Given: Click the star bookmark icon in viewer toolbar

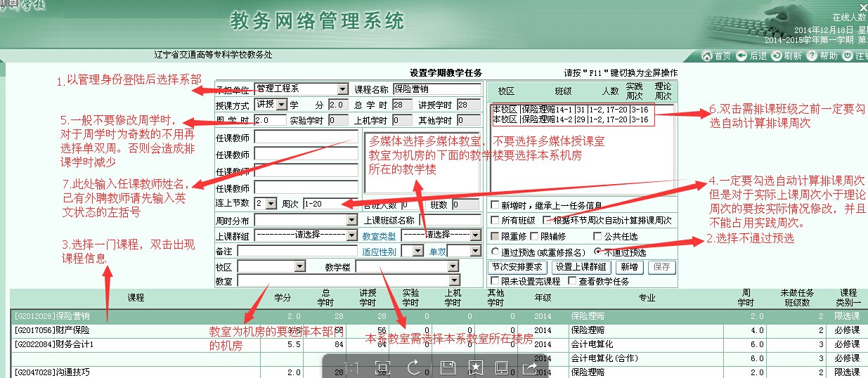Looking at the screenshot, I should pyautogui.click(x=475, y=367).
